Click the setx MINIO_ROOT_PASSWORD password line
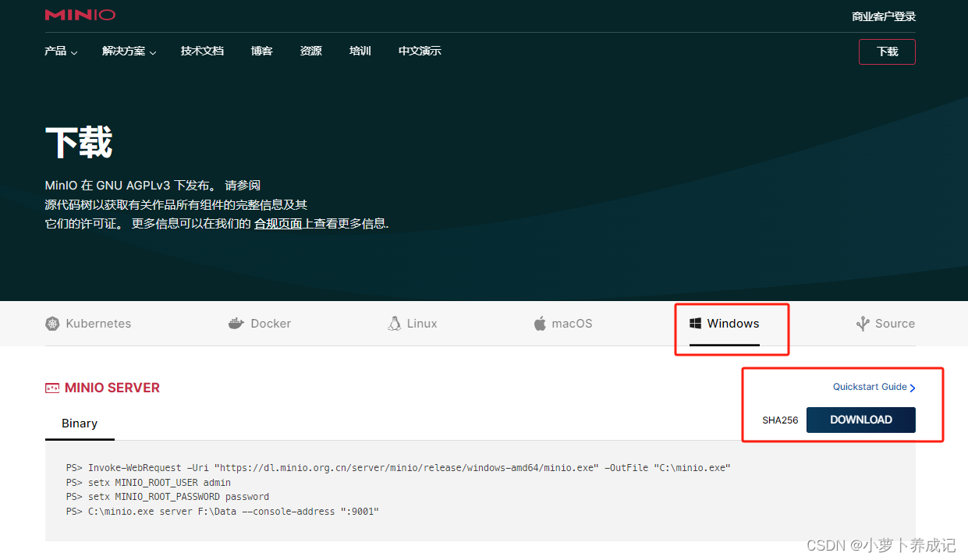The width and height of the screenshot is (968, 560). pos(168,497)
